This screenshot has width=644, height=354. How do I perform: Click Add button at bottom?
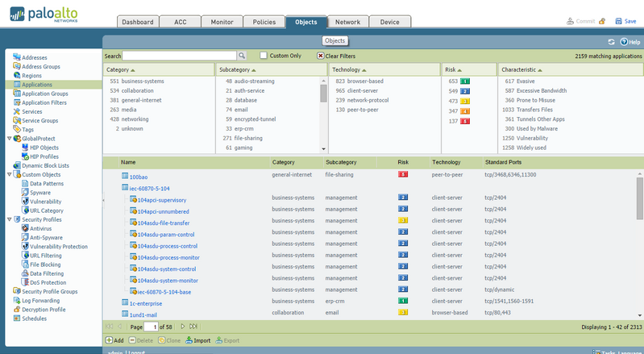(x=110, y=340)
